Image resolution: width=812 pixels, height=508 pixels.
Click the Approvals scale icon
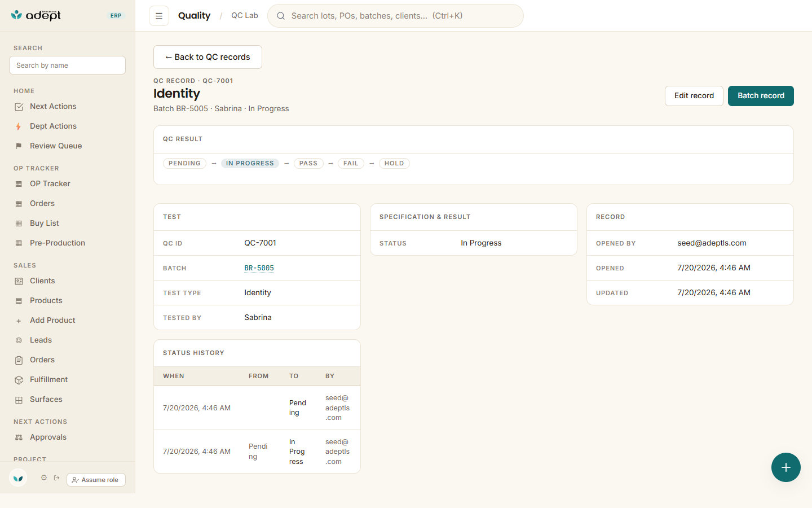pyautogui.click(x=19, y=437)
